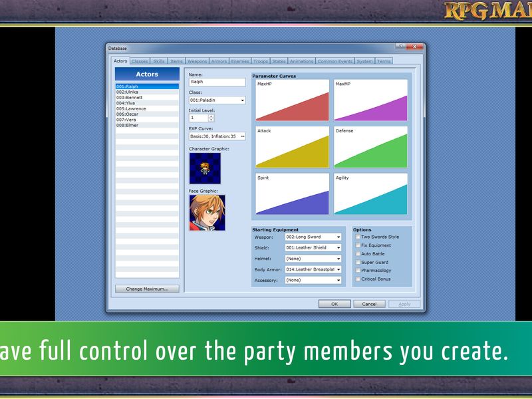Increase the Initial Level with up arrow

(211, 116)
